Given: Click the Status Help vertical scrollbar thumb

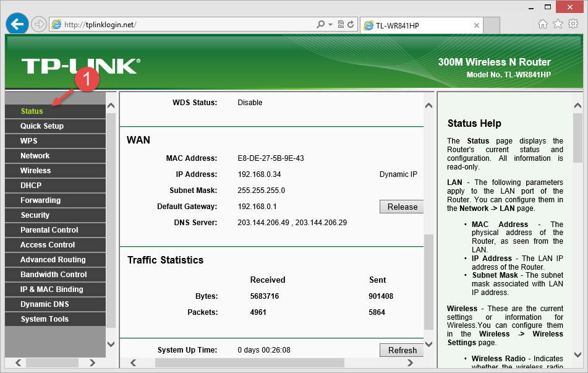Looking at the screenshot, I should click(x=578, y=138).
